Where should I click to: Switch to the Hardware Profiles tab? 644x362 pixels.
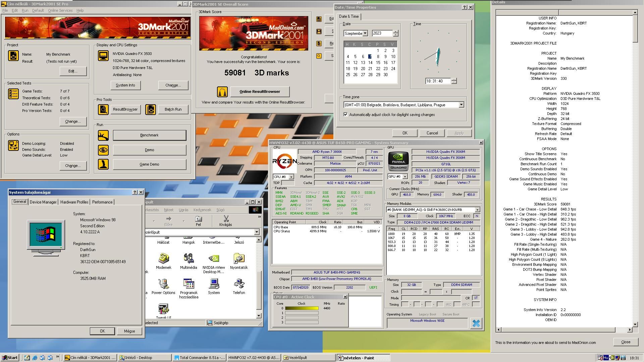pos(74,202)
